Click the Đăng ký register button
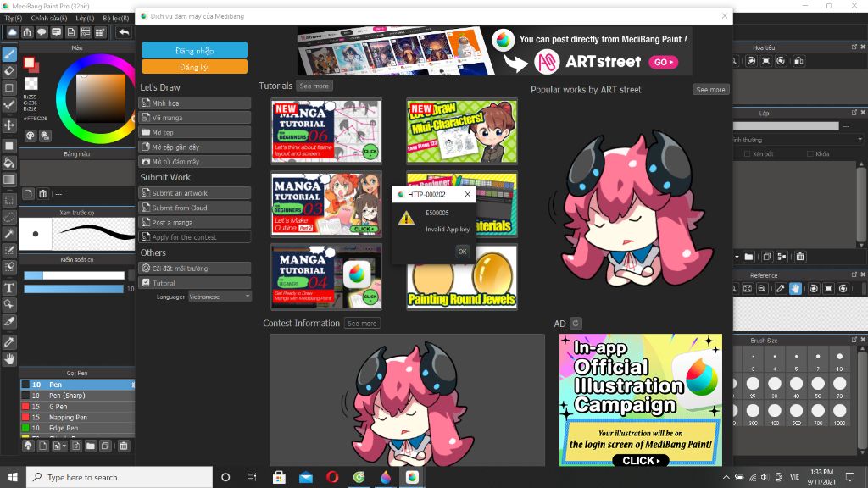The image size is (868, 488). point(194,67)
